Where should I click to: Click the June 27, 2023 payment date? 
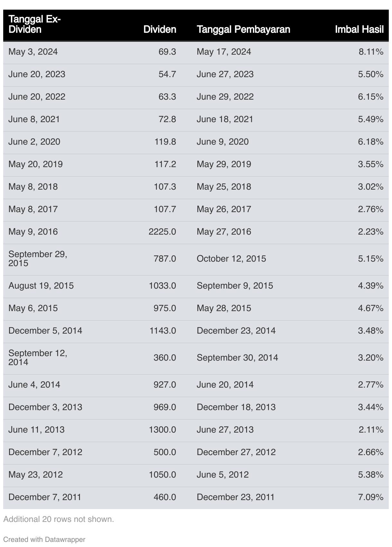tap(225, 74)
